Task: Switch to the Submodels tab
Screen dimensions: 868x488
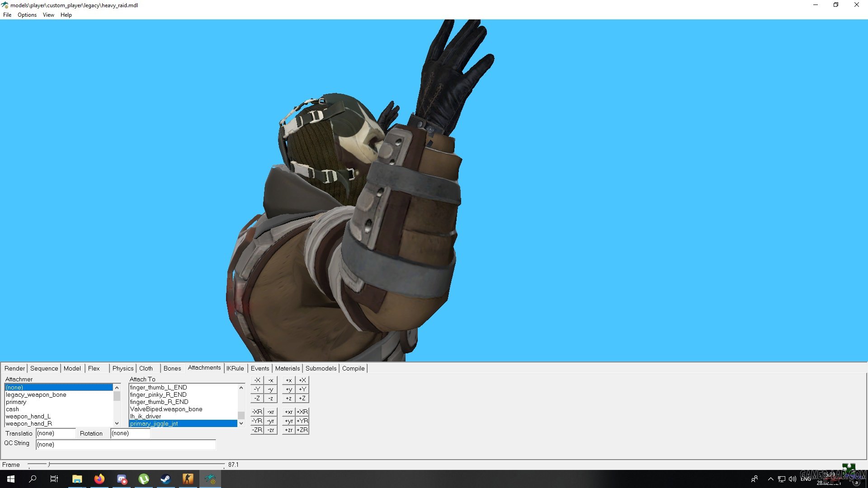Action: (321, 369)
